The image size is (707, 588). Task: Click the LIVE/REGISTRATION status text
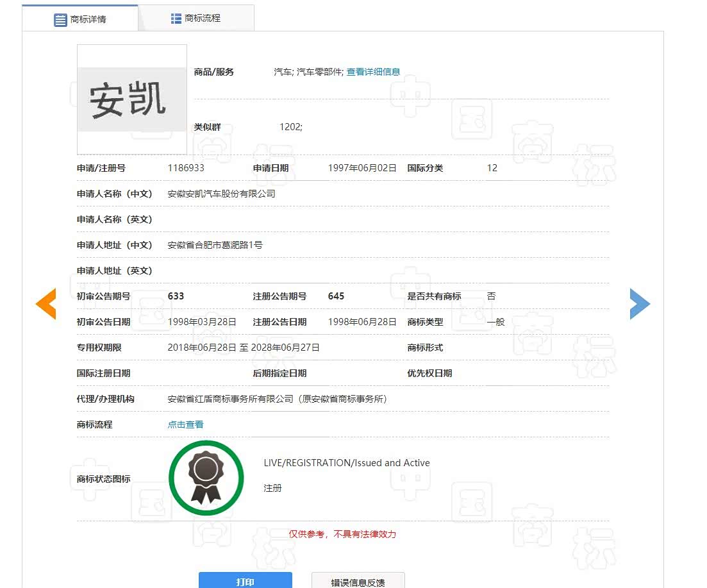point(347,463)
